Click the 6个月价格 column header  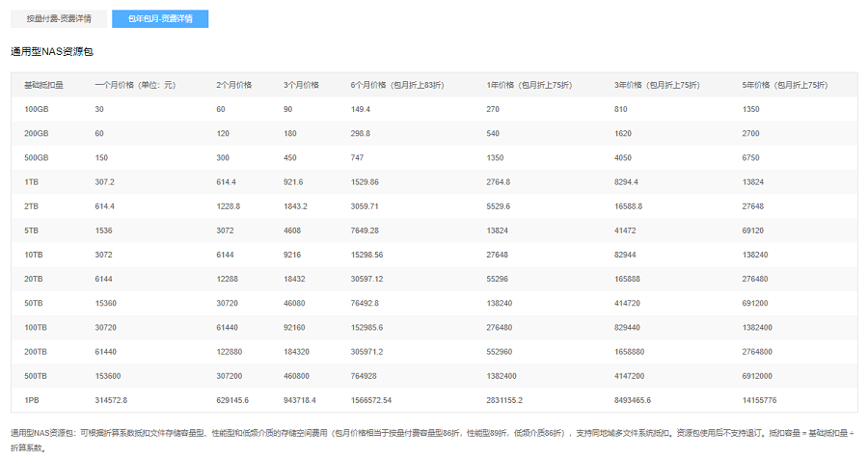click(x=397, y=85)
